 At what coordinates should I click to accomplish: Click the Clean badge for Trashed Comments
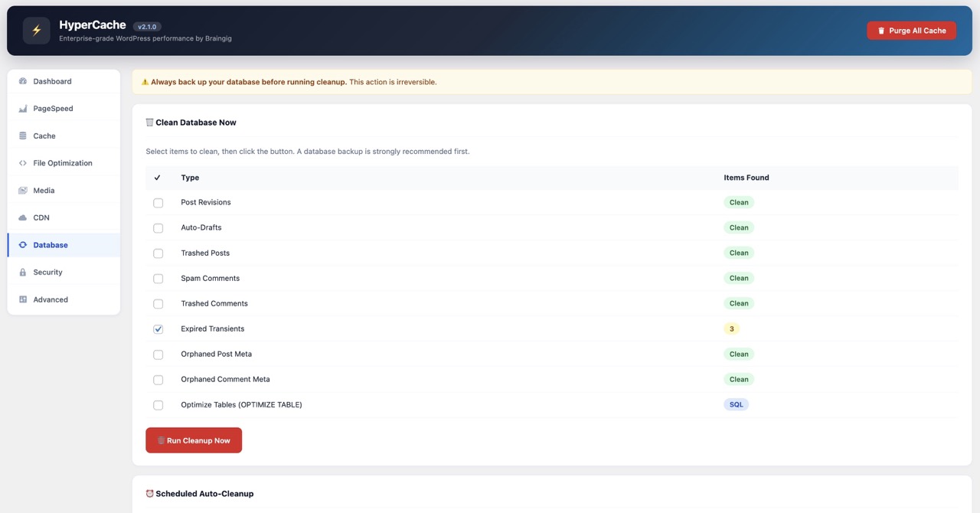point(739,304)
